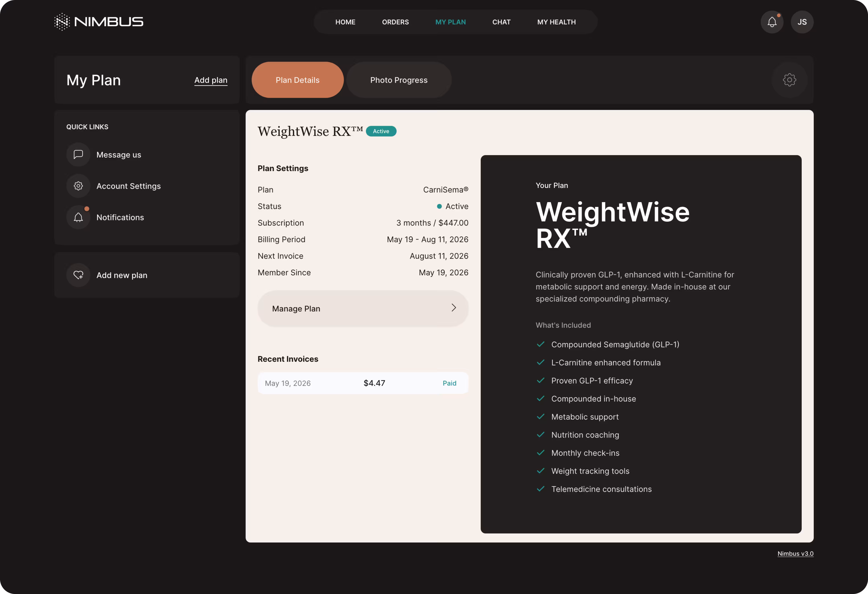Click the Member Since May 19, 2026 value
Screen dimensions: 868x594
[x=443, y=273]
